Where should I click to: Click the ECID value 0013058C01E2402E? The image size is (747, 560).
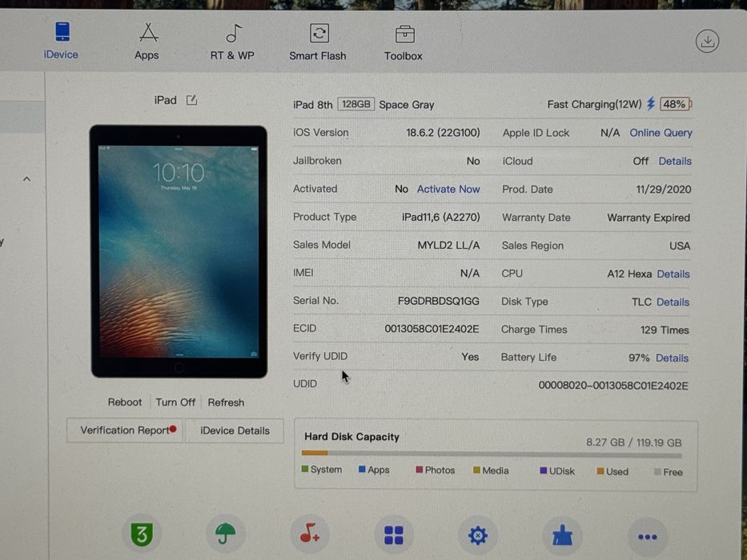click(432, 329)
